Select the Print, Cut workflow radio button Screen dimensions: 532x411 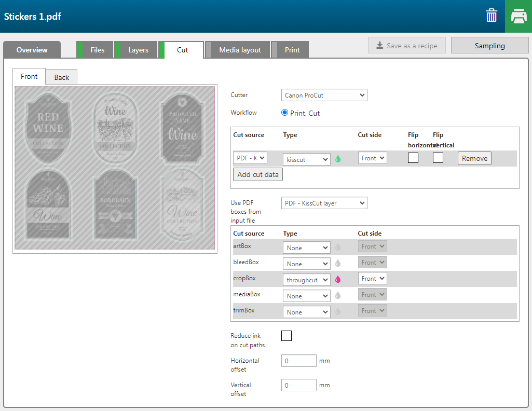click(x=284, y=113)
